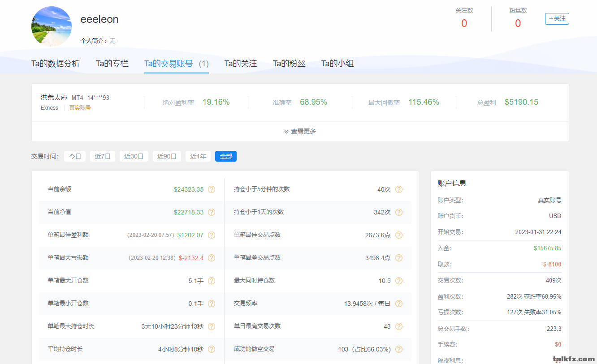Click the 交易频率 value 13.9458次 / 每日
Image resolution: width=597 pixels, height=364 pixels.
point(368,304)
